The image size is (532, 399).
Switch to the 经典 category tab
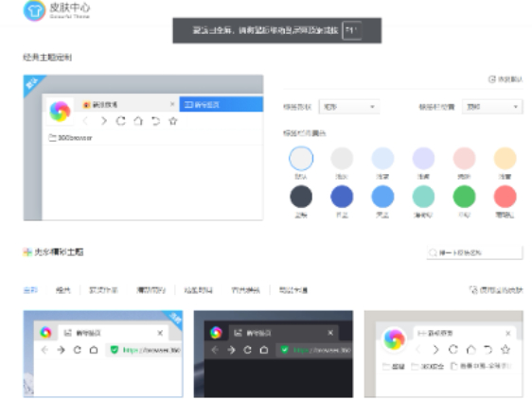tap(63, 290)
